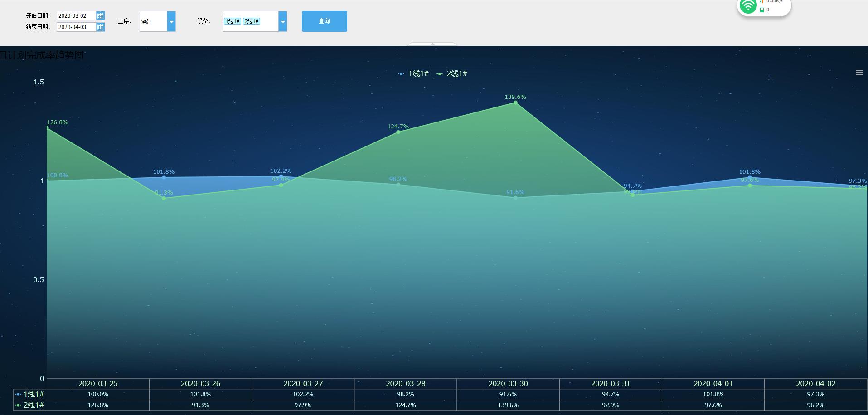
Task: Expand the 设备 multi-select dropdown arrow
Action: (x=283, y=21)
